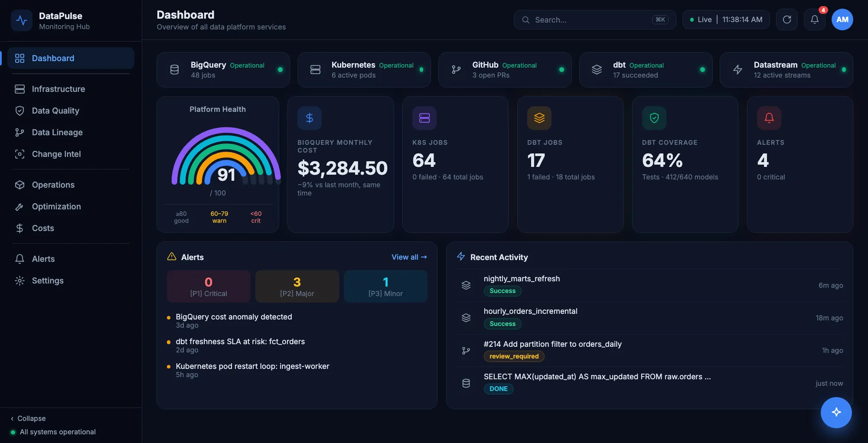Click the Datastream lightning icon
Image resolution: width=868 pixels, height=443 pixels.
(x=737, y=69)
